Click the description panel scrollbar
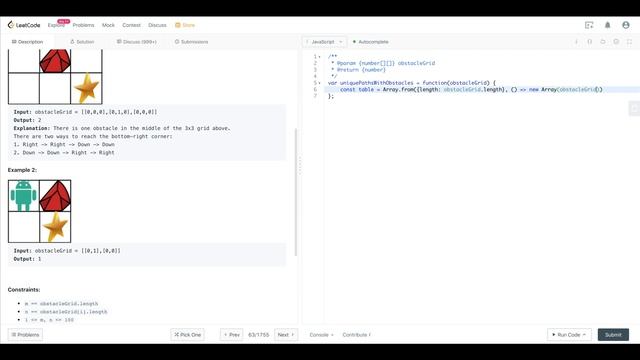640x360 pixels. point(296,192)
